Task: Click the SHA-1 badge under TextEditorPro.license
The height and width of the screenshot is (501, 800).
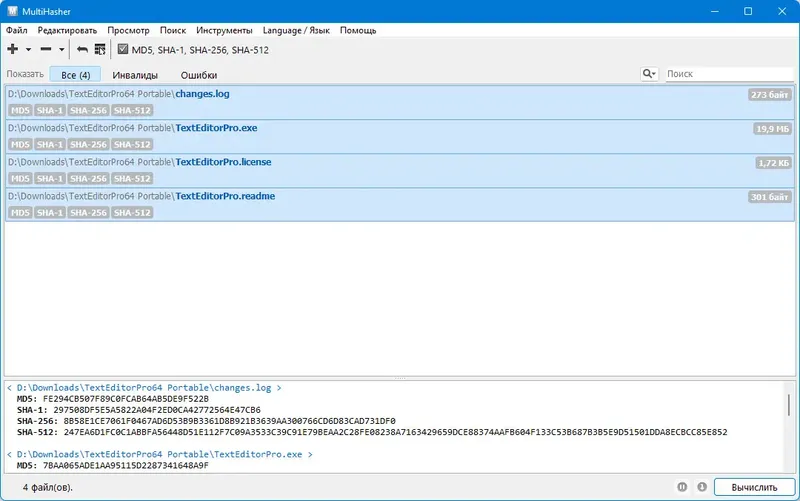Action: tap(50, 179)
